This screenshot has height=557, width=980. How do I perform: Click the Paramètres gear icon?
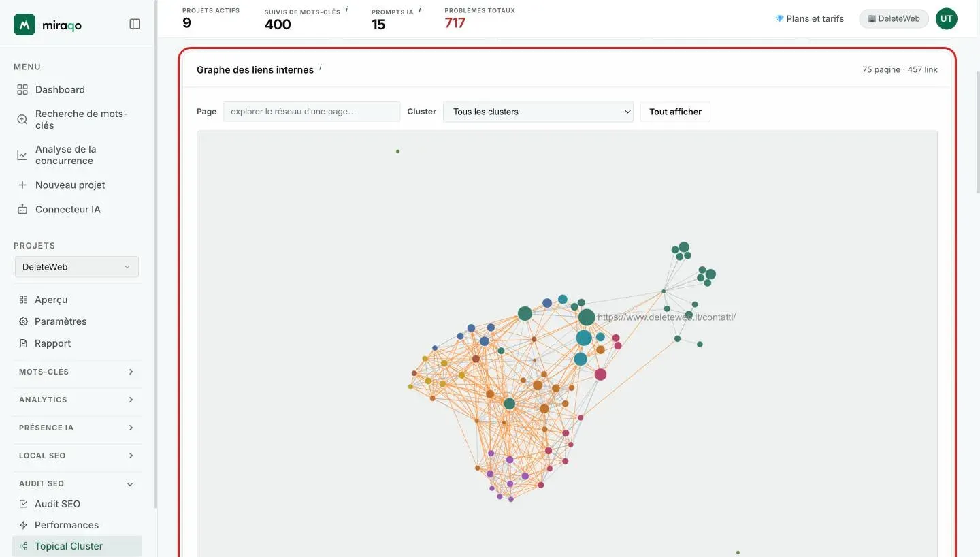click(x=24, y=321)
